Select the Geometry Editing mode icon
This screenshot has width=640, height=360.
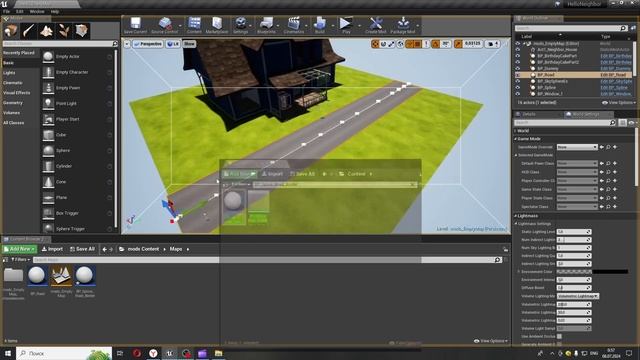pos(81,31)
